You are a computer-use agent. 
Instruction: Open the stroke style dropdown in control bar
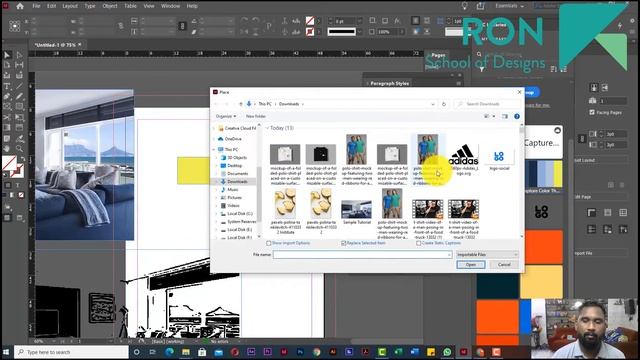[x=359, y=32]
